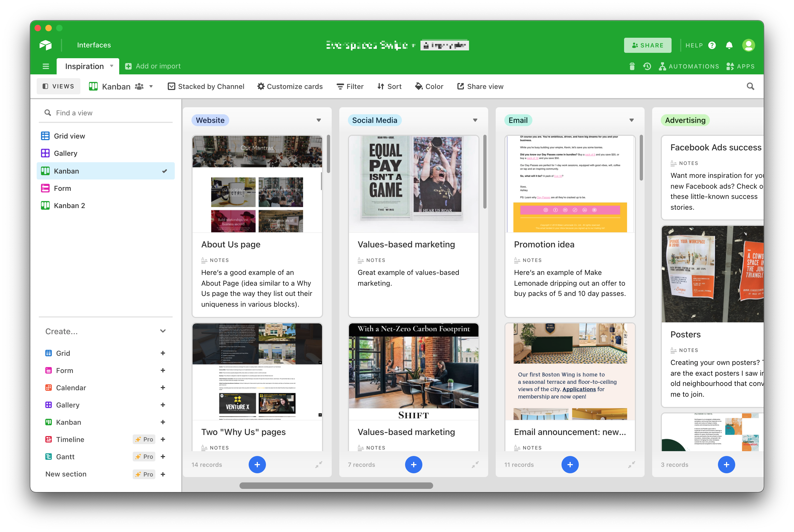The width and height of the screenshot is (794, 532).
Task: Open the tables list hamburger menu
Action: (x=46, y=66)
